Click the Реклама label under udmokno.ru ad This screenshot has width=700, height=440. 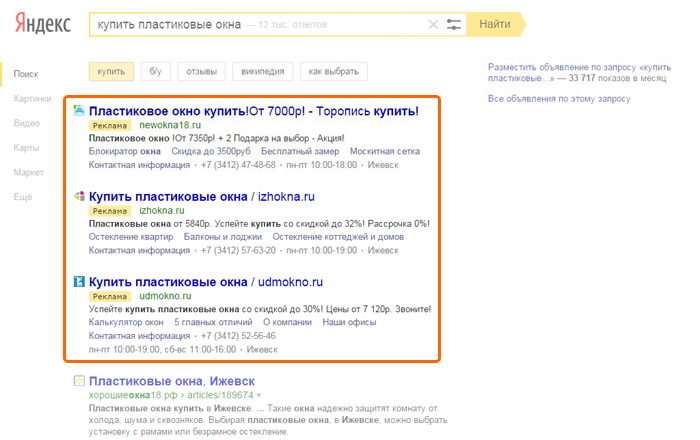(x=110, y=296)
